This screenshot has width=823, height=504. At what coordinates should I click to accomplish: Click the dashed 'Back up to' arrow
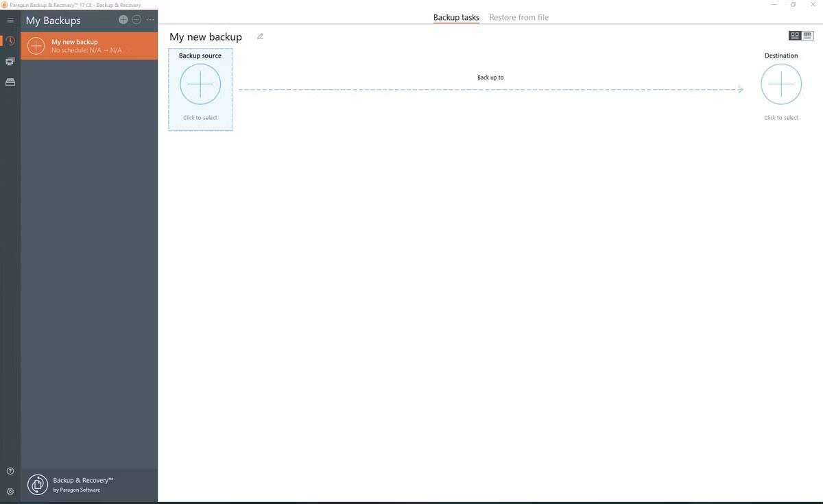(x=490, y=89)
